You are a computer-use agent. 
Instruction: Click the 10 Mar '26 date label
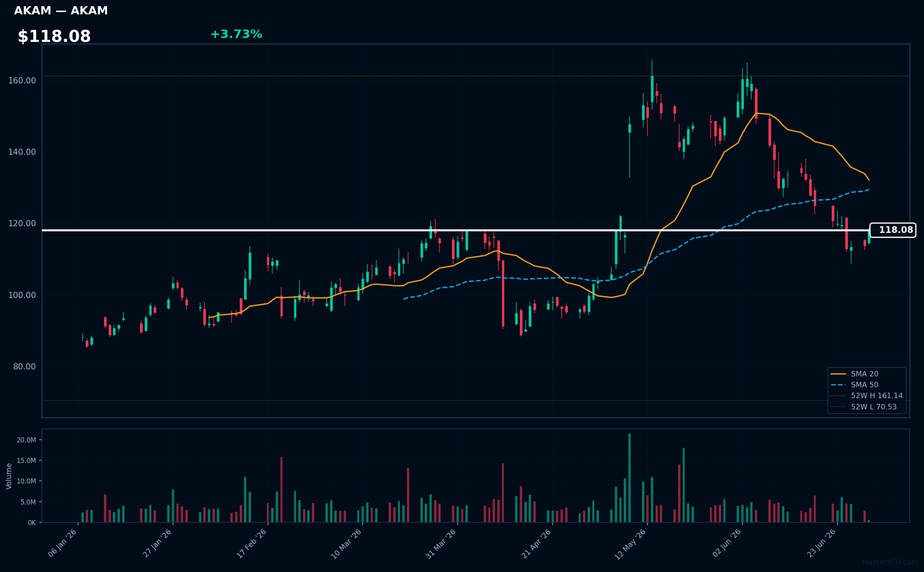[x=346, y=544]
